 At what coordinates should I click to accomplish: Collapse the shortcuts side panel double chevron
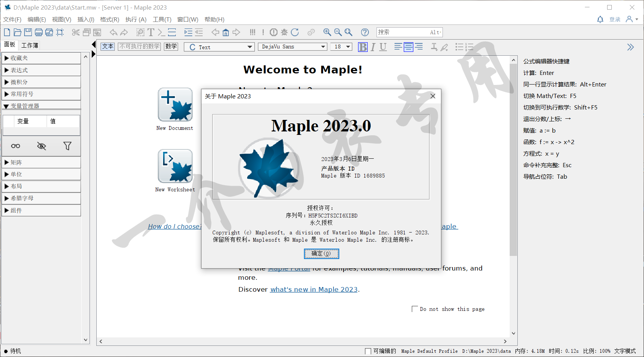tap(630, 47)
